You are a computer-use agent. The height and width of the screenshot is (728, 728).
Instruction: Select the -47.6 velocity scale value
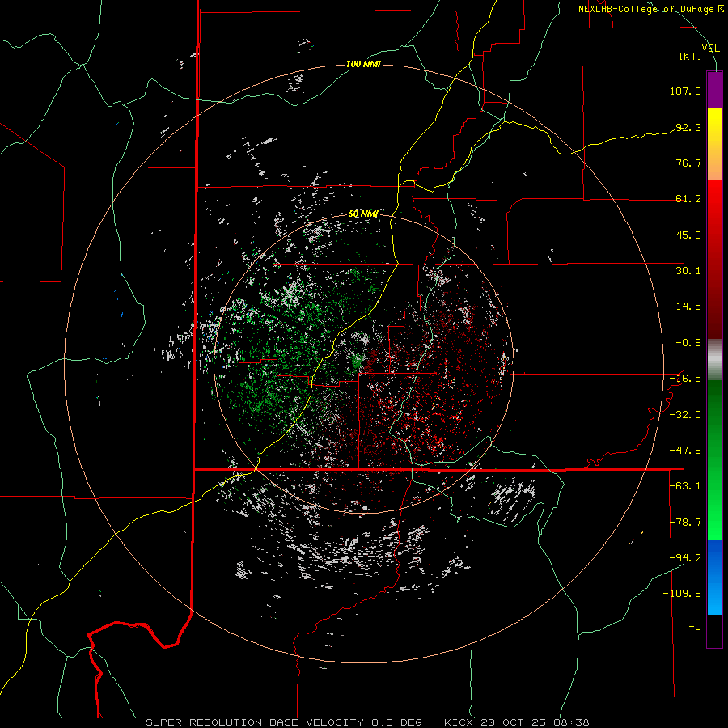685,451
